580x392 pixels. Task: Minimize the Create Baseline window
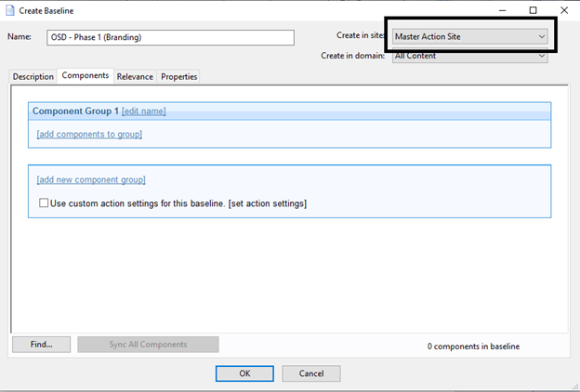click(x=502, y=10)
